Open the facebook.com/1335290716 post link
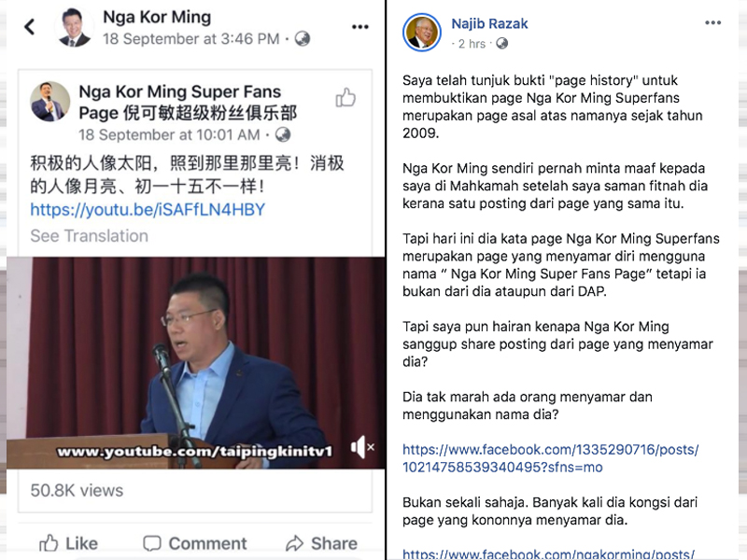This screenshot has height=560, width=747. (550, 458)
